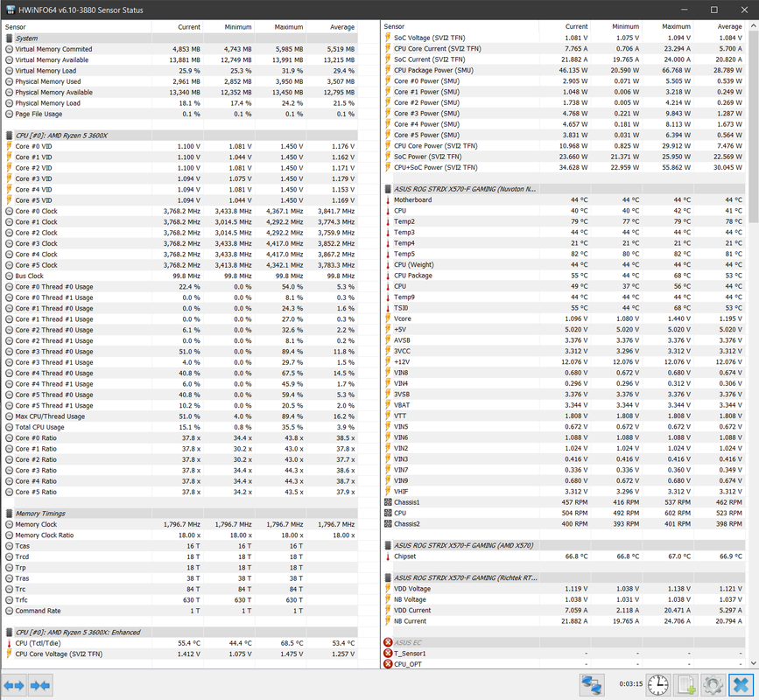Select the Core #3 Clock row
This screenshot has width=759, height=700.
[x=181, y=243]
